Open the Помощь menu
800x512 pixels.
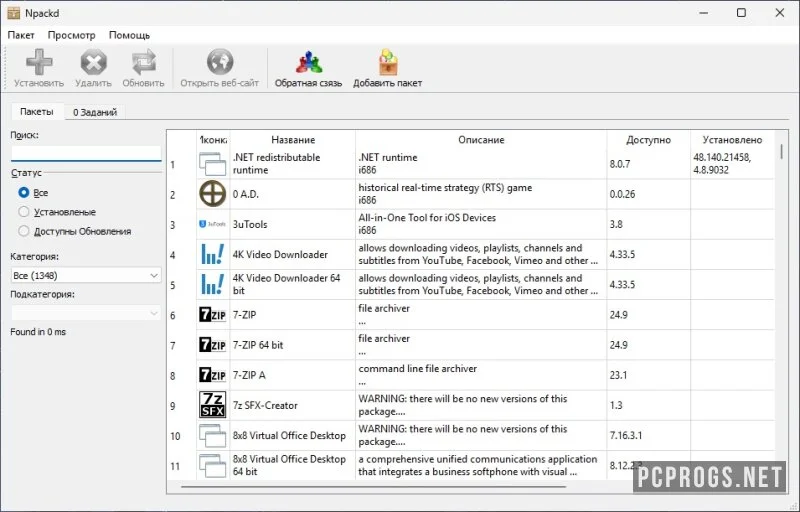(x=129, y=35)
